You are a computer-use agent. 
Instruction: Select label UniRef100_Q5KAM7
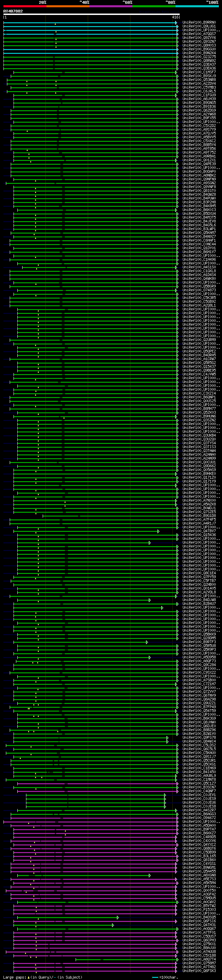(199, 233)
